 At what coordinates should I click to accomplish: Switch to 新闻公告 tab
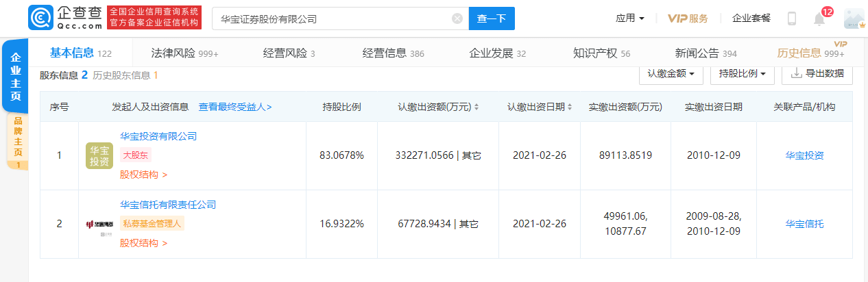[x=706, y=53]
